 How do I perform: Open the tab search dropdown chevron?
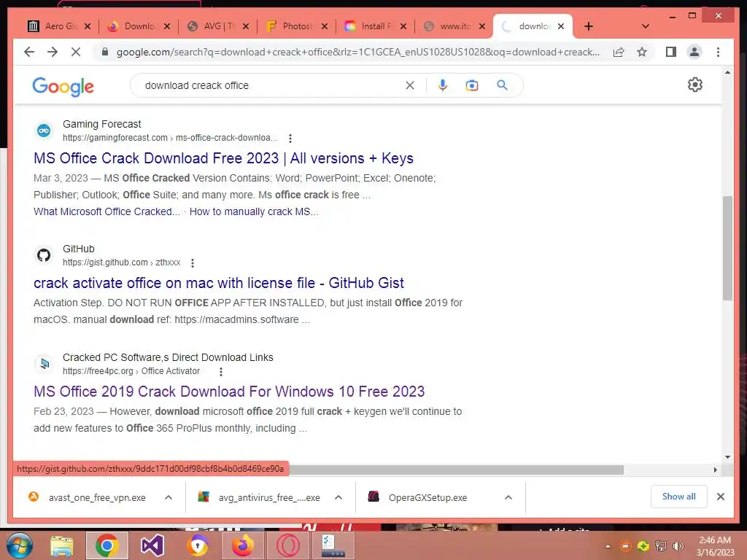point(646,26)
